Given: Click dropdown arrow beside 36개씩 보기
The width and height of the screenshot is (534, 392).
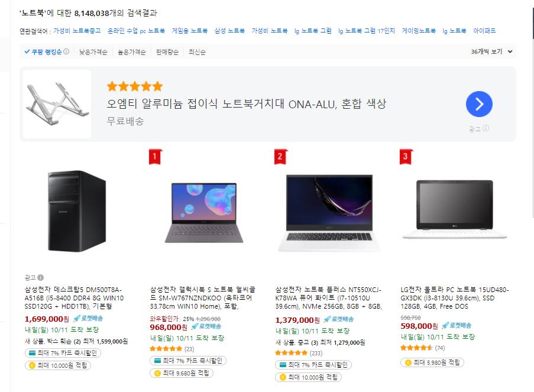Looking at the screenshot, I should (510, 52).
